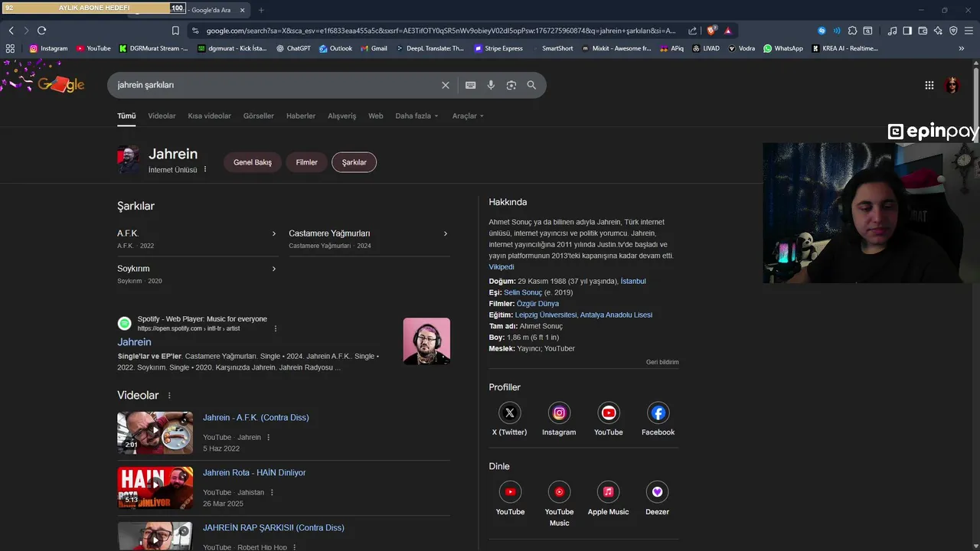Switch to the Haberler tab

(301, 116)
